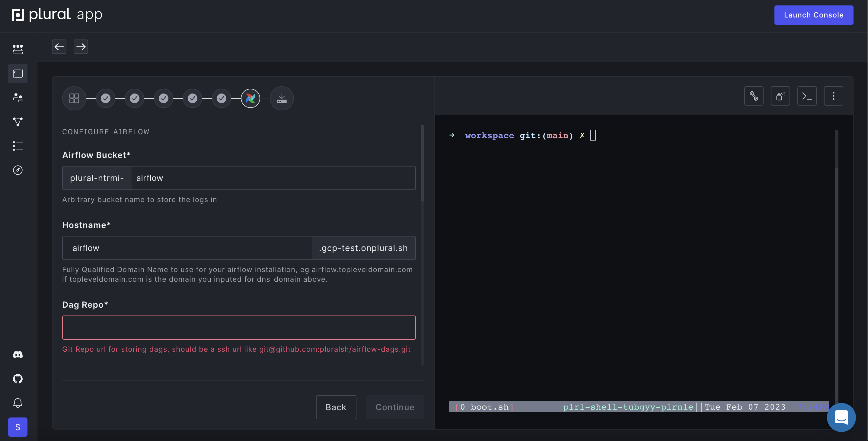Open the audit list sidebar icon
The width and height of the screenshot is (868, 441).
18,146
